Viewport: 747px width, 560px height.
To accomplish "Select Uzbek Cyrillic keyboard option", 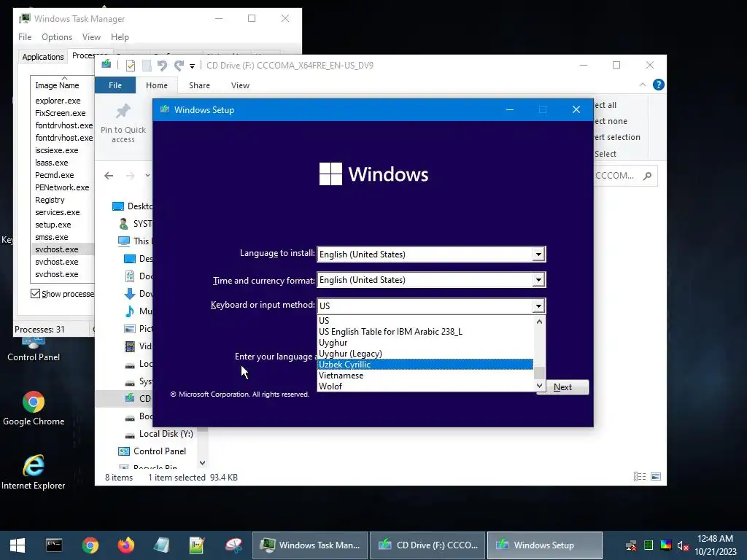I will pos(425,365).
